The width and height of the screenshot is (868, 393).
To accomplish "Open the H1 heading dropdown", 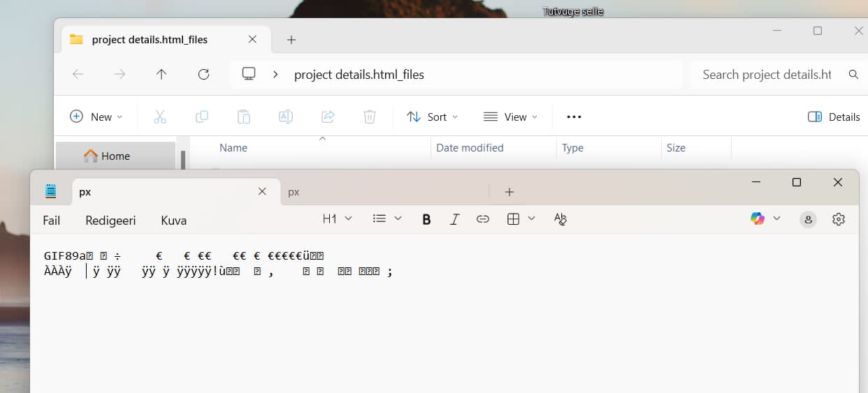I will tap(337, 219).
